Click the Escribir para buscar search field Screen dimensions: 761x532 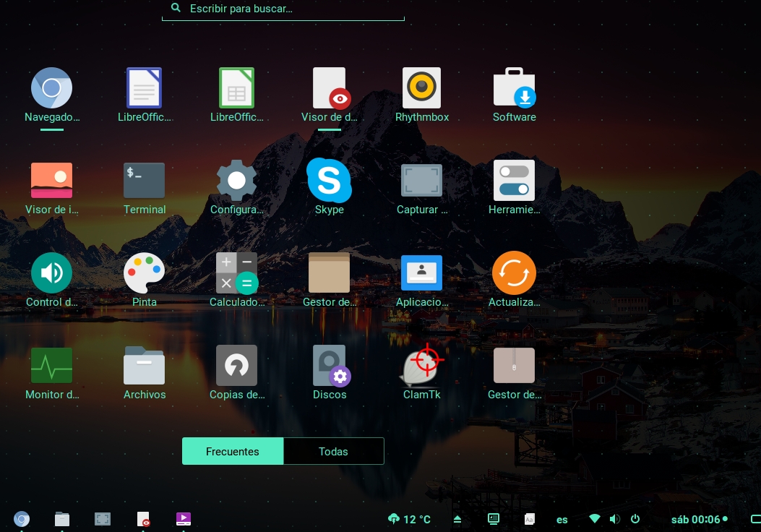pyautogui.click(x=289, y=9)
